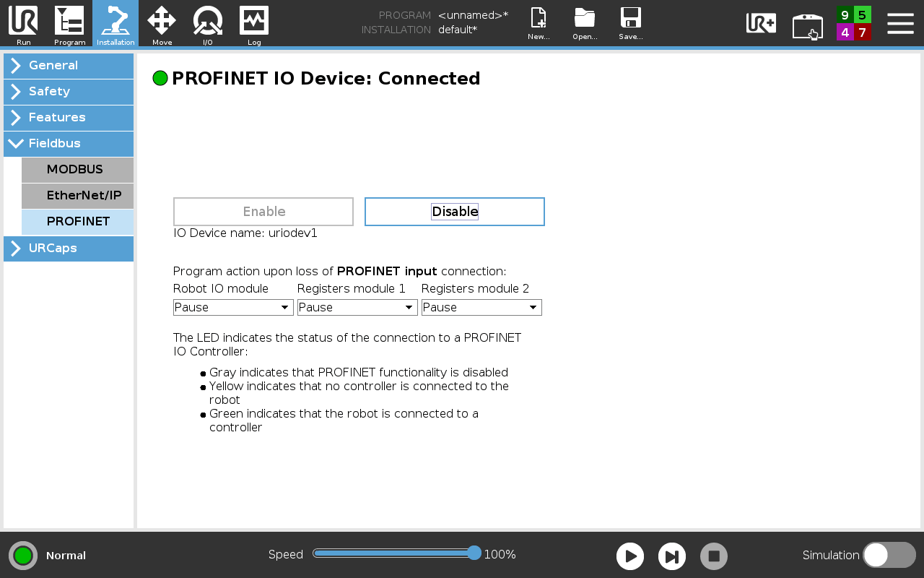Open Robot IO module action dropdown
Image resolution: width=924 pixels, height=578 pixels.
233,308
